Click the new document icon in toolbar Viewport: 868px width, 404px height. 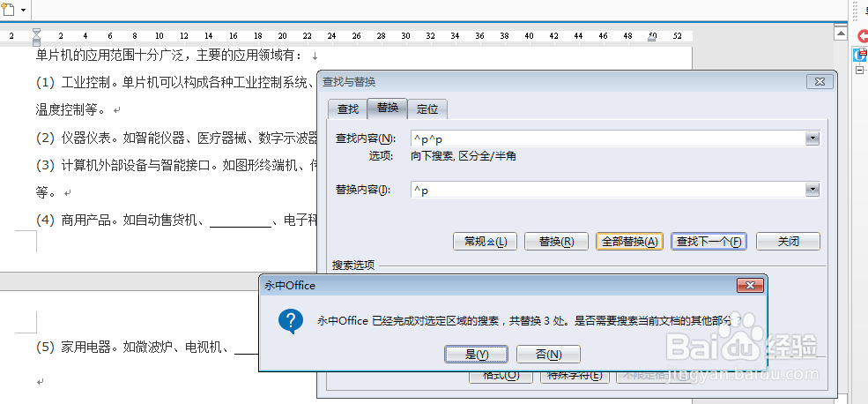point(8,10)
